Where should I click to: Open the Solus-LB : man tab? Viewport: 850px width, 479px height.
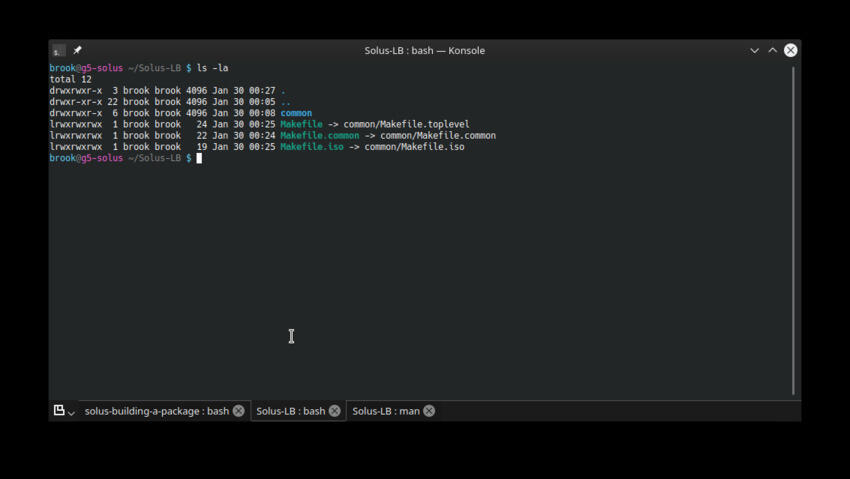[x=386, y=411]
